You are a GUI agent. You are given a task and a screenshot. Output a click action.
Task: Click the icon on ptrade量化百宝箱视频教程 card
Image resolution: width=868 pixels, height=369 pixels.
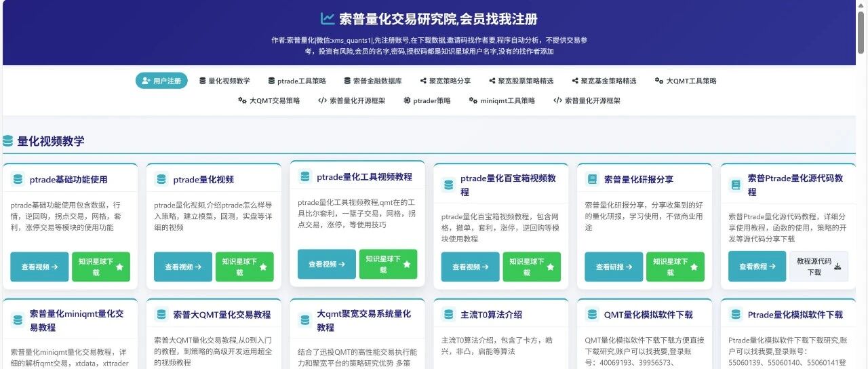449,185
